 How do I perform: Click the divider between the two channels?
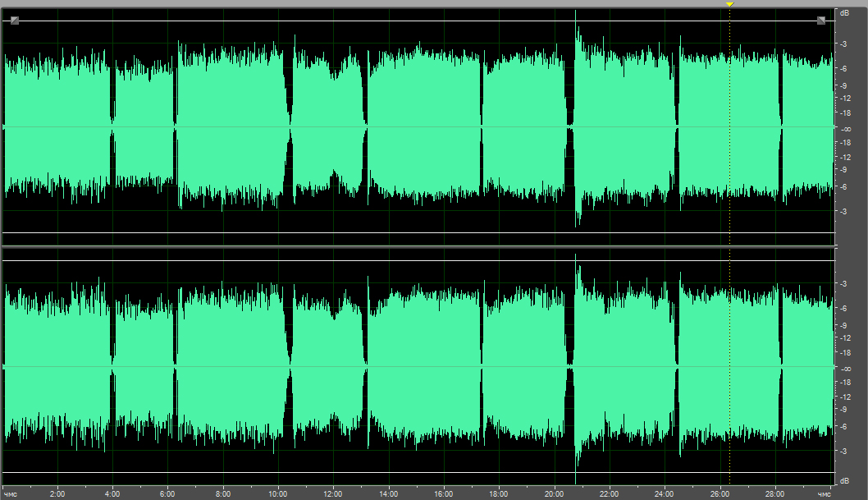417,246
